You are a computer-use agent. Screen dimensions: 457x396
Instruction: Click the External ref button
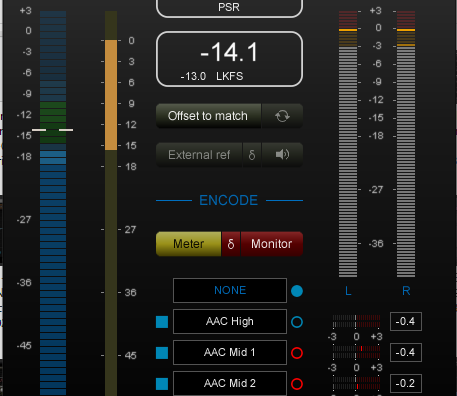(x=199, y=155)
